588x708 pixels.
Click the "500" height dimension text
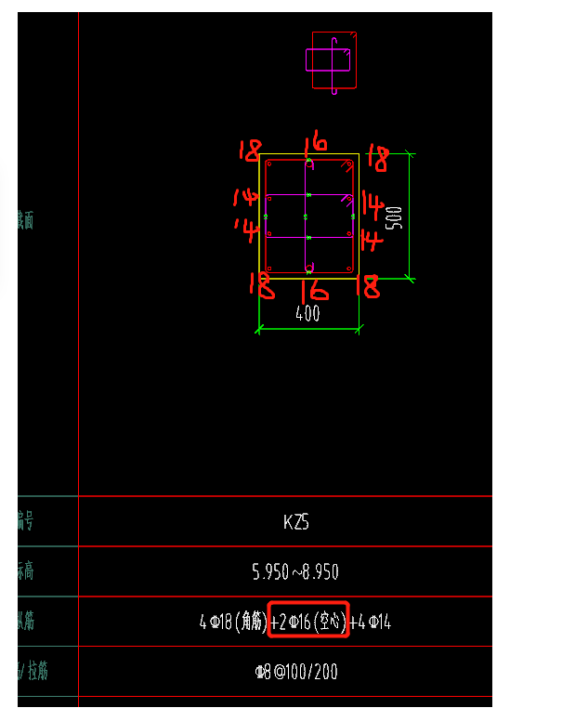[394, 218]
